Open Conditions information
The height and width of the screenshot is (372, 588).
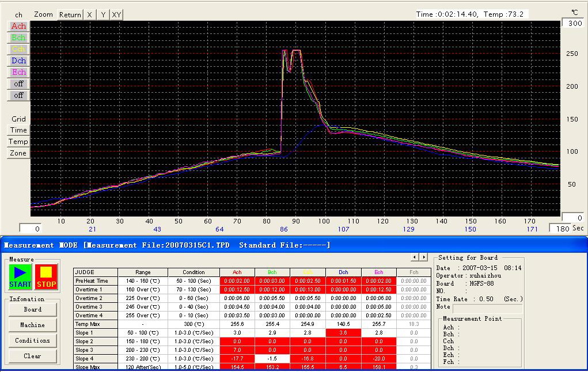point(33,340)
